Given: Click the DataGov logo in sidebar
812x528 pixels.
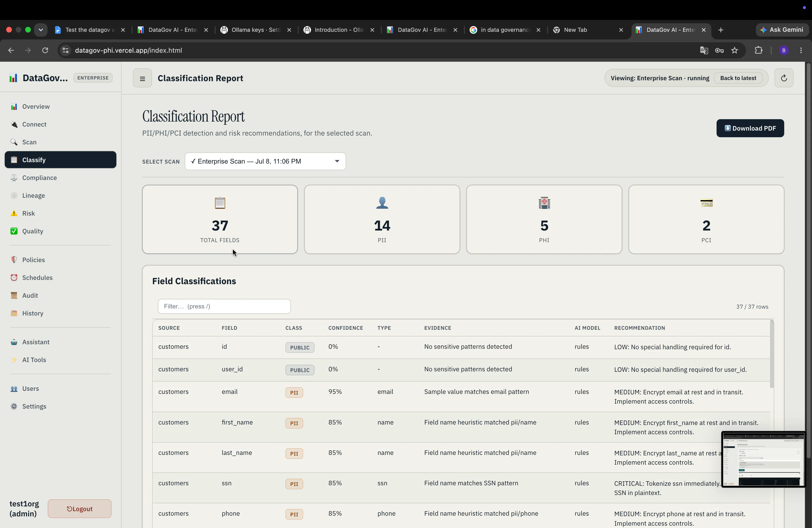Looking at the screenshot, I should [13, 78].
